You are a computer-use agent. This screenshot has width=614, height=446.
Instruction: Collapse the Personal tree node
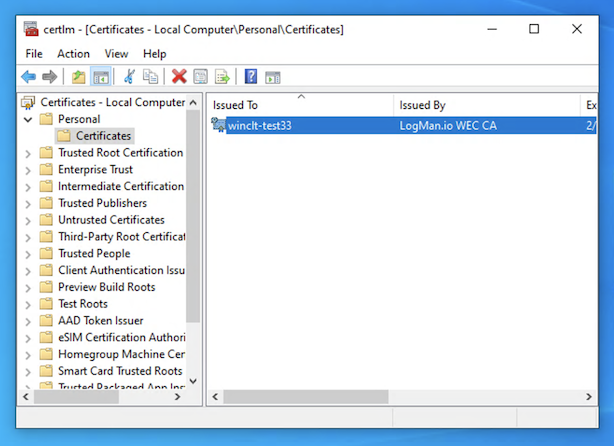(28, 119)
